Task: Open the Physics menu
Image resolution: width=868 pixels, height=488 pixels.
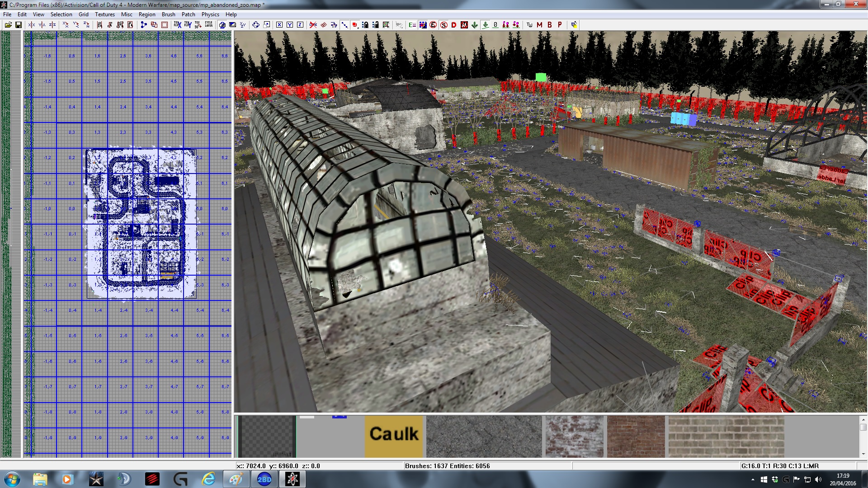Action: click(210, 14)
